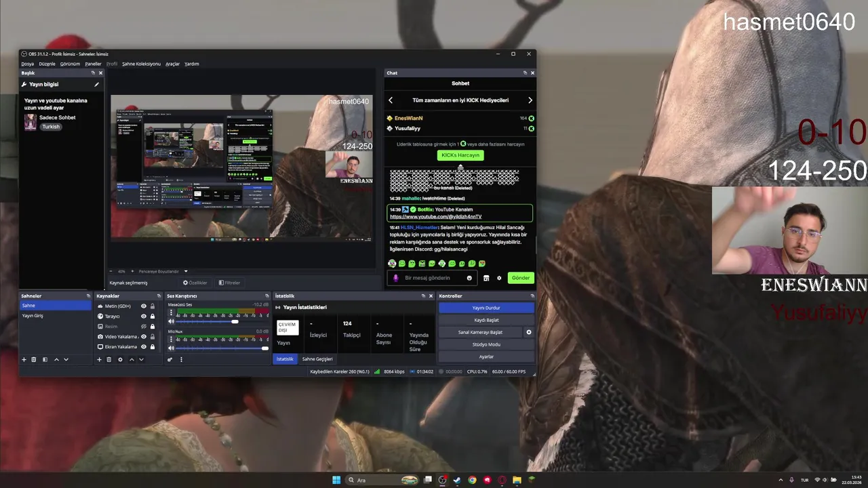Open the YouTube channel link in chat

pos(436,216)
